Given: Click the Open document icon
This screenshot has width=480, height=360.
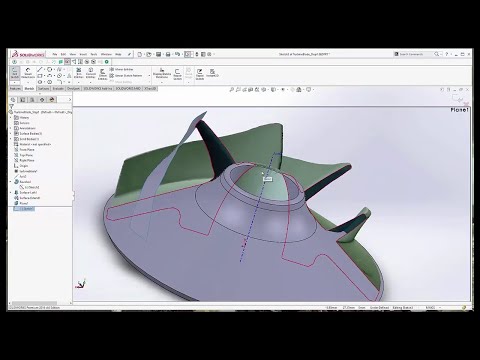Looking at the screenshot, I should 149,54.
